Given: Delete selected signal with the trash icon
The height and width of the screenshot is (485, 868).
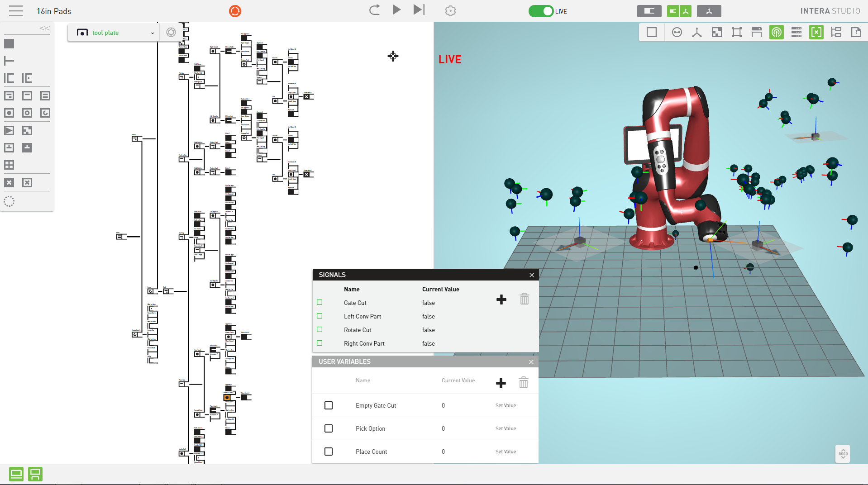Looking at the screenshot, I should click(525, 299).
